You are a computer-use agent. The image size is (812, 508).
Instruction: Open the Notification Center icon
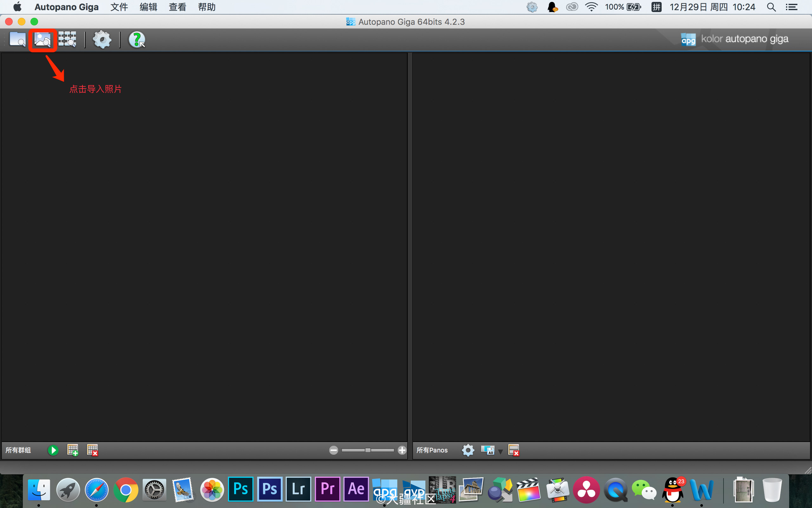792,7
